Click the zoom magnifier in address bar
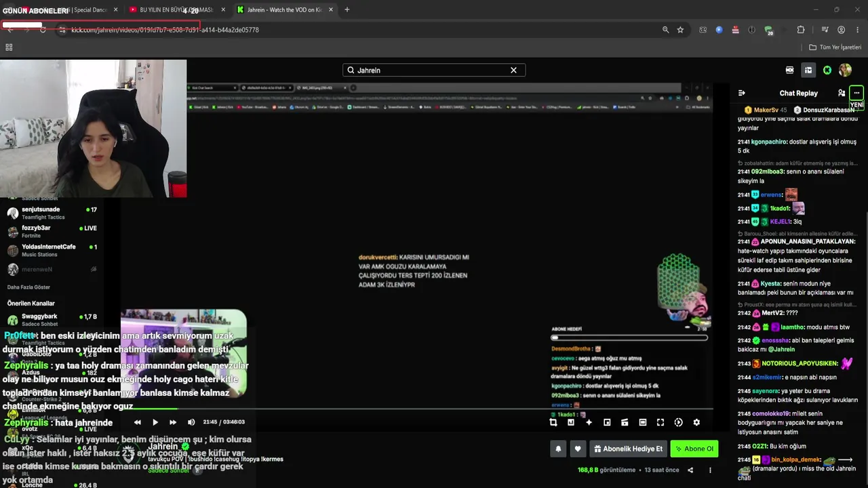868x488 pixels. coord(665,30)
